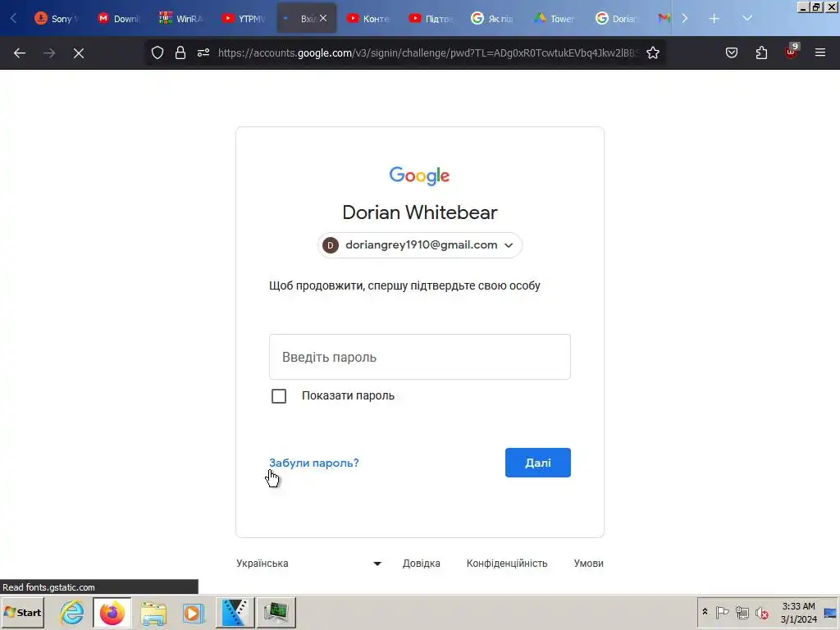Switch to the Gmail tab
The height and width of the screenshot is (630, 840).
coord(663,19)
